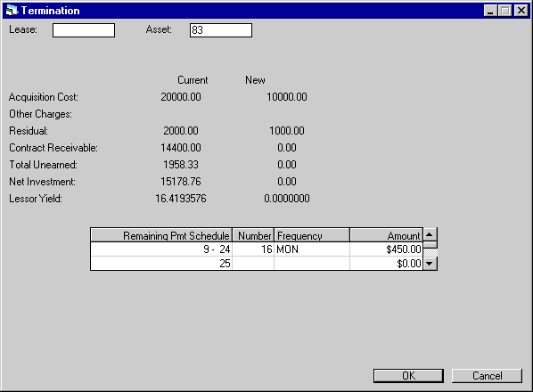Close the Termination window
The height and width of the screenshot is (392, 533).
click(521, 11)
